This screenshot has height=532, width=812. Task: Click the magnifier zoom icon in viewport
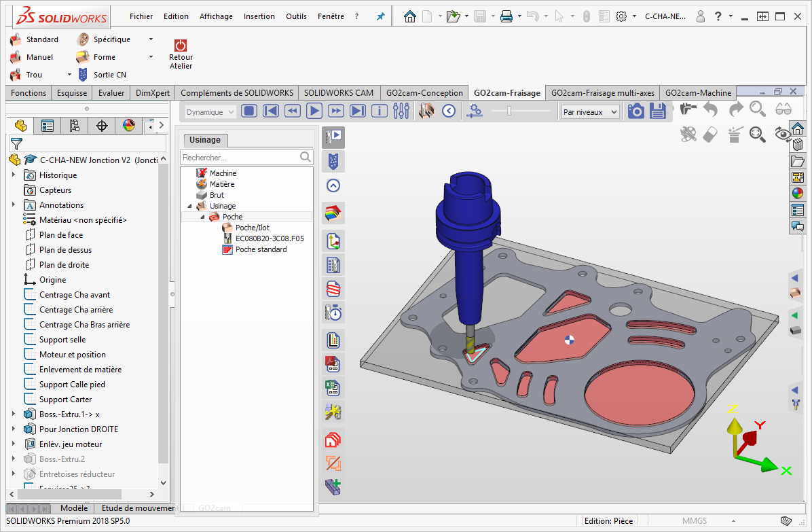pyautogui.click(x=758, y=109)
